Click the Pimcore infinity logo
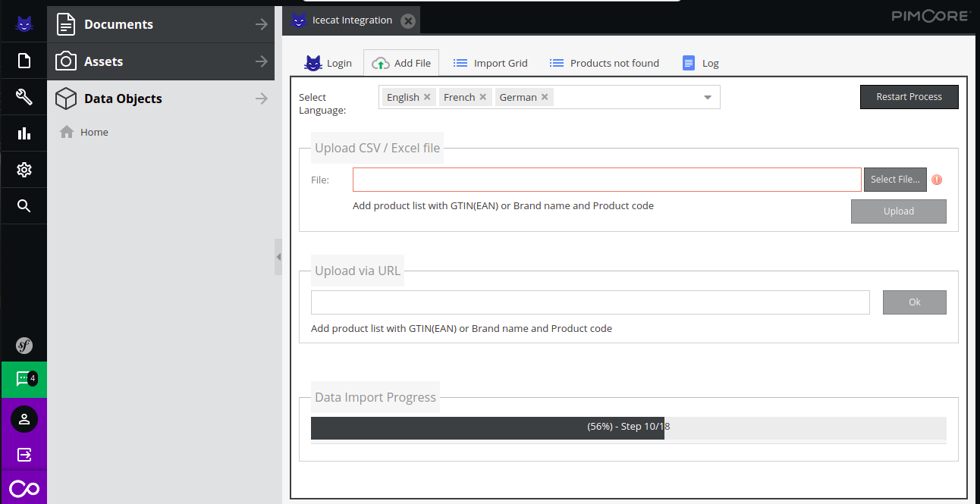Viewport: 980px width, 504px height. pyautogui.click(x=24, y=489)
